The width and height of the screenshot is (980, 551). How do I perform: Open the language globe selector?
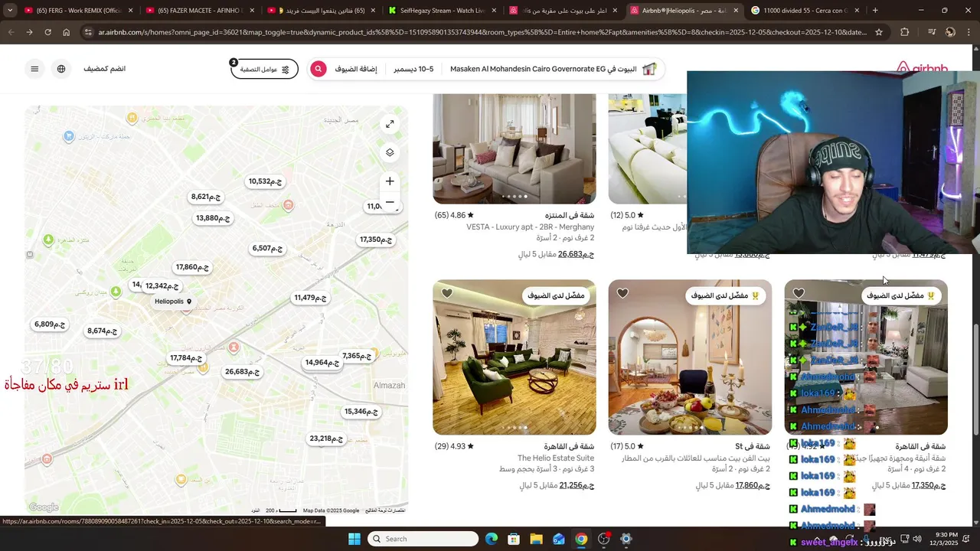(x=61, y=69)
